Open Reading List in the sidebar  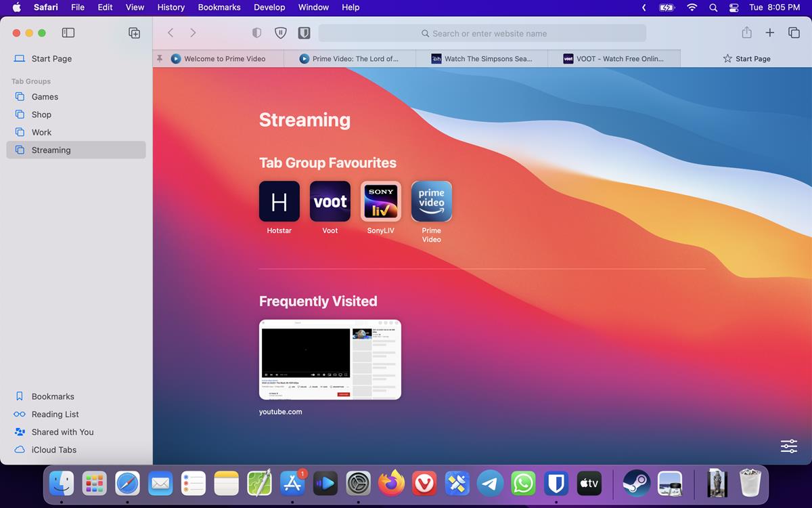click(x=76, y=414)
